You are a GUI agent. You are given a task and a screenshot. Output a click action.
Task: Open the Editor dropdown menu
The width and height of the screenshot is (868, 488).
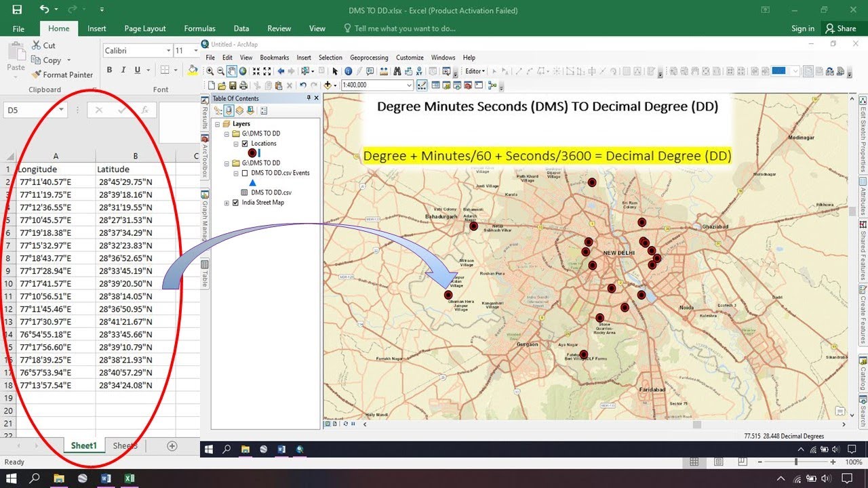point(475,71)
